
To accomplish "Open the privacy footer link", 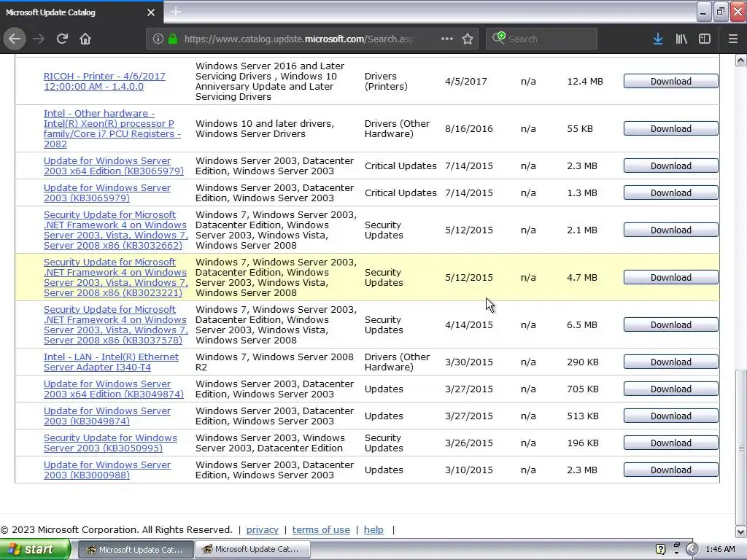I will (262, 529).
